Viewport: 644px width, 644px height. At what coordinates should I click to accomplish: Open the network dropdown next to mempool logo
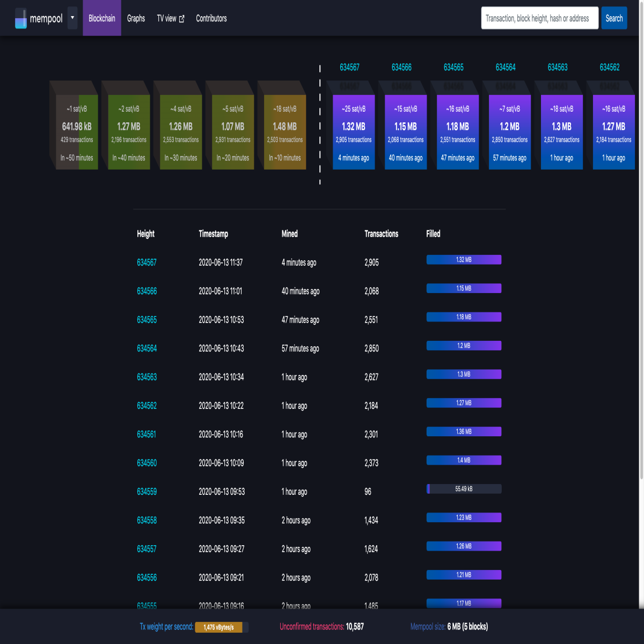pos(72,18)
